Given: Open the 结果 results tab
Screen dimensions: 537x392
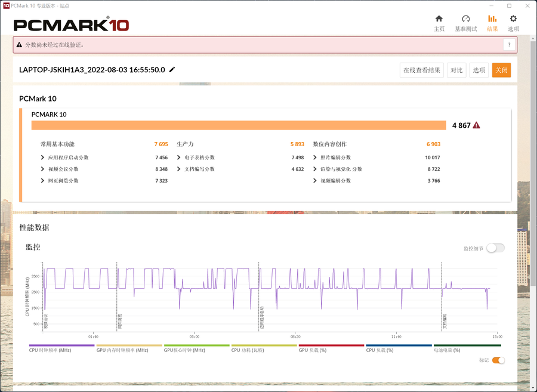Looking at the screenshot, I should point(492,23).
